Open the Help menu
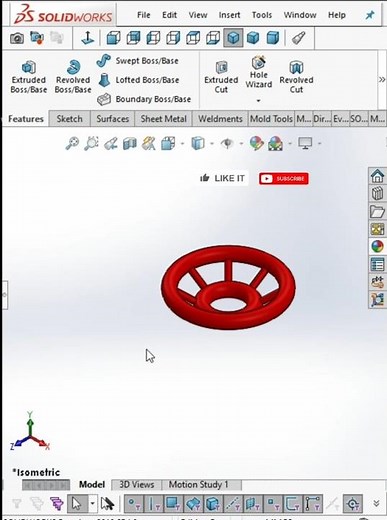The width and height of the screenshot is (387, 520). pos(337,15)
